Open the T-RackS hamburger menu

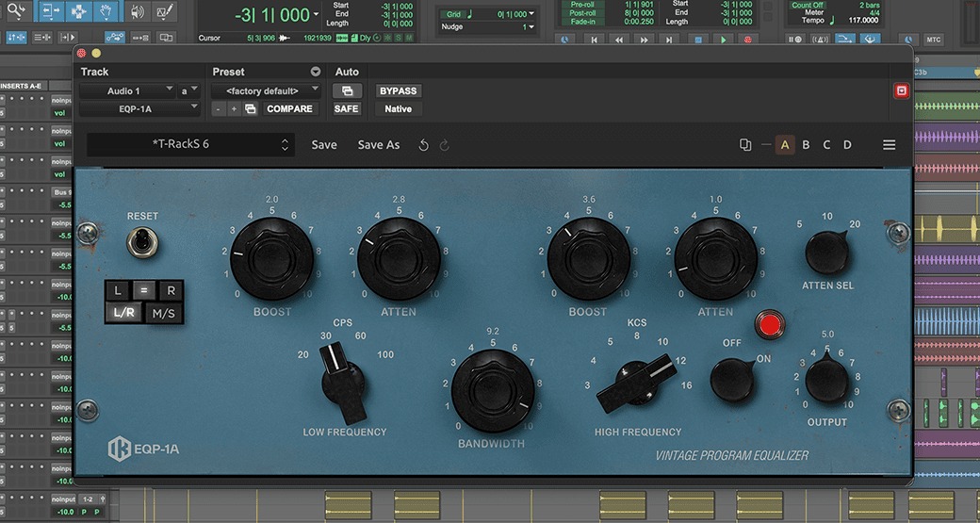889,145
